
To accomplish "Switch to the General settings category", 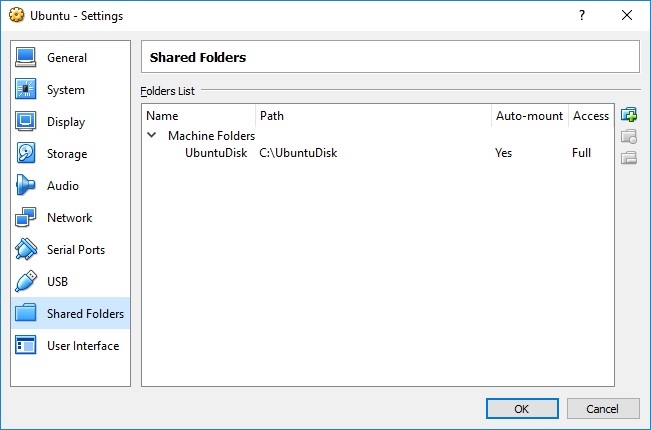I will 66,58.
